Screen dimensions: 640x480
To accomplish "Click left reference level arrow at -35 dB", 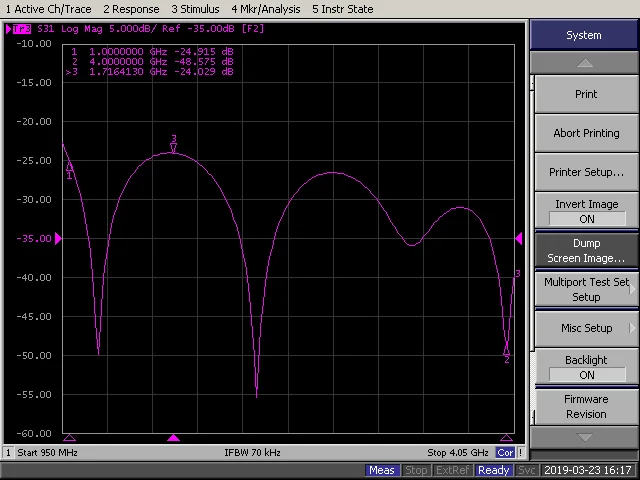I will pyautogui.click(x=58, y=238).
